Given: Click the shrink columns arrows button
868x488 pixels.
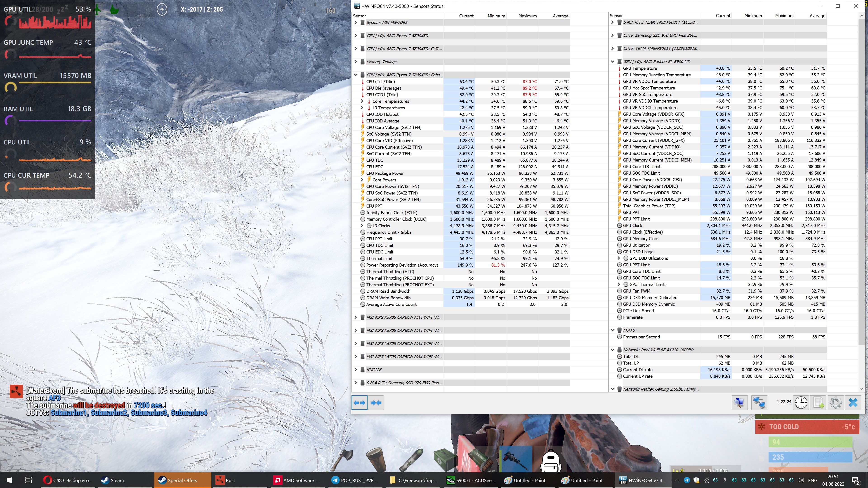Looking at the screenshot, I should [x=376, y=402].
